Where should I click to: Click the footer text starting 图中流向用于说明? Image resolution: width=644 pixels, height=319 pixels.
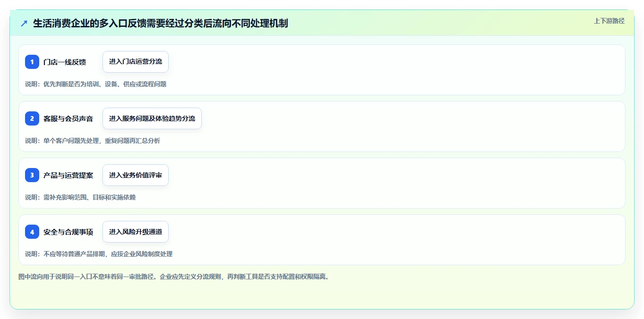173,277
